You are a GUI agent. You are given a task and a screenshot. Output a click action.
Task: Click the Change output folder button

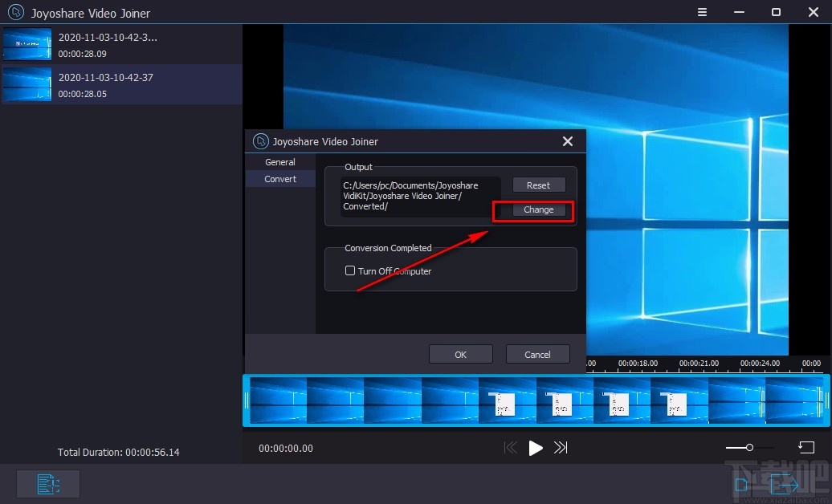click(539, 209)
